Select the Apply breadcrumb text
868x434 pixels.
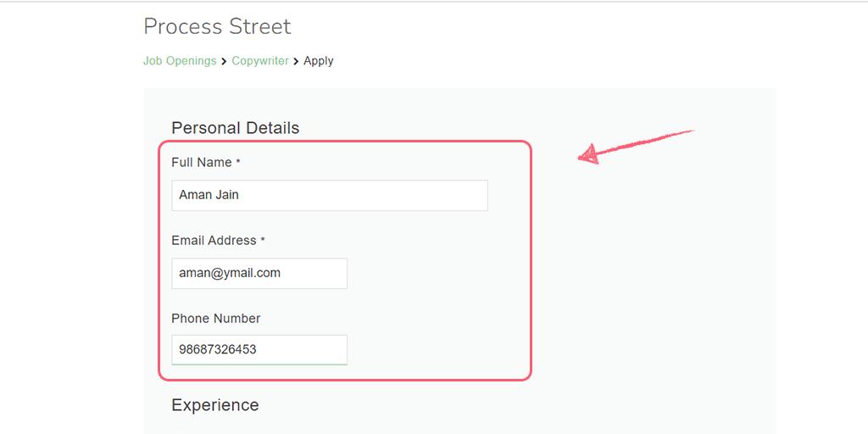click(319, 61)
